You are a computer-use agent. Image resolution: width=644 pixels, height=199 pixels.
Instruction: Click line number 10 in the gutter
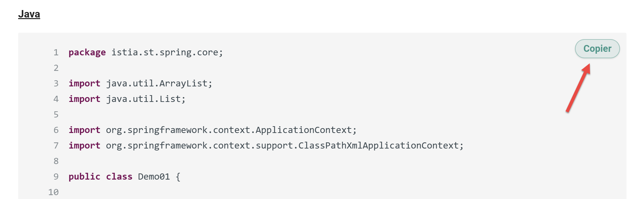(x=54, y=192)
